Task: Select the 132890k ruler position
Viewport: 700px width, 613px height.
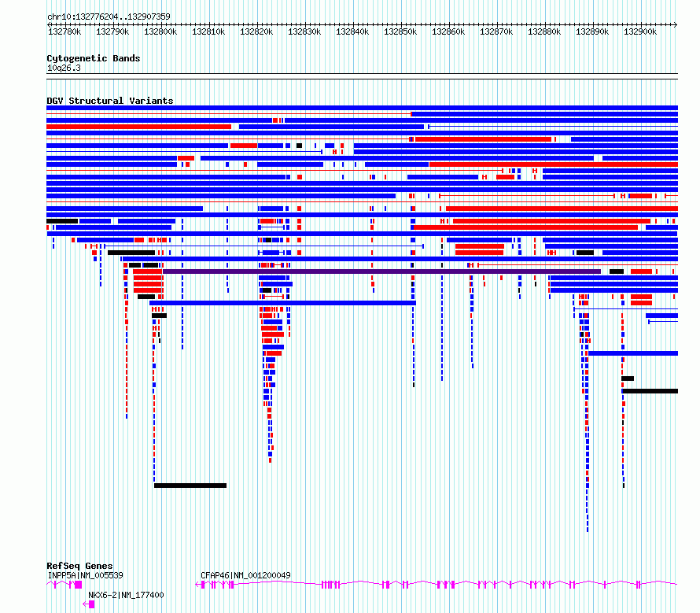Action: [592, 31]
